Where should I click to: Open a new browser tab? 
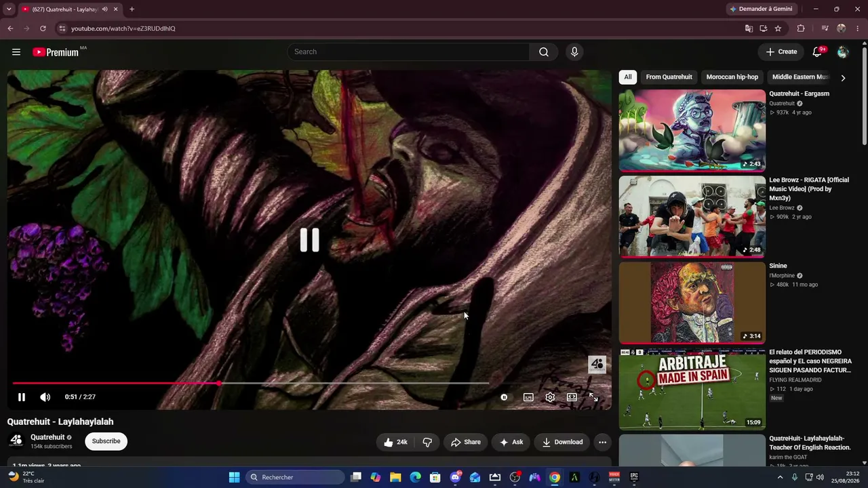click(x=132, y=9)
